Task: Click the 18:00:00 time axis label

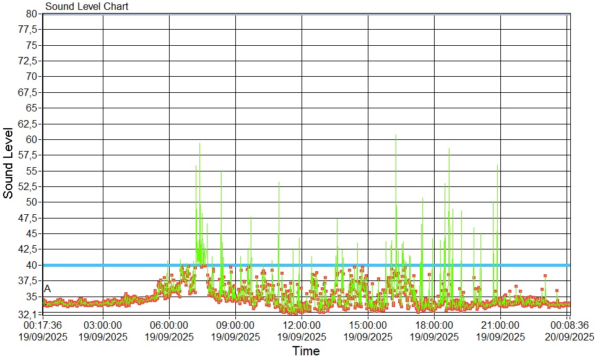Action: pos(434,324)
